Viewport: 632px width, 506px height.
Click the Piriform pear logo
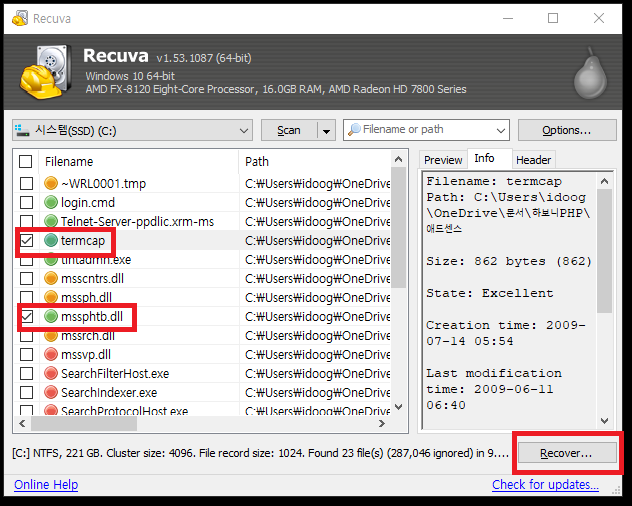tap(590, 73)
